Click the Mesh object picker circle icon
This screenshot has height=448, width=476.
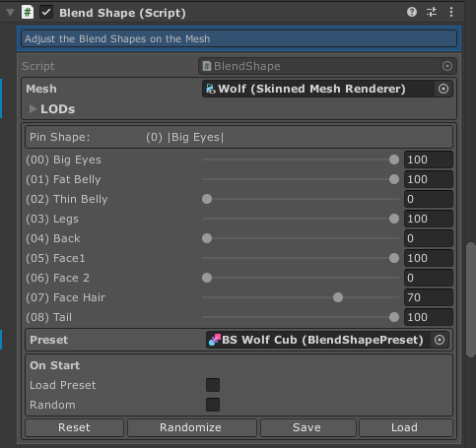coord(443,89)
